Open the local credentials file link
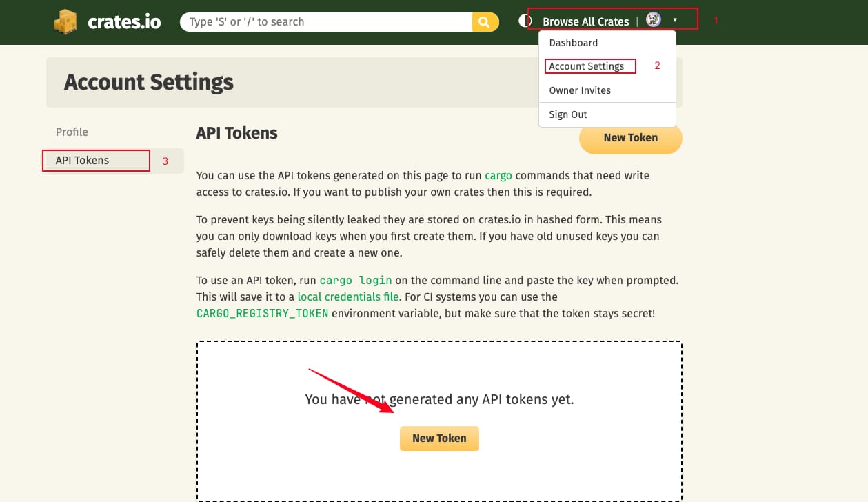The height and width of the screenshot is (502, 868). click(x=348, y=297)
